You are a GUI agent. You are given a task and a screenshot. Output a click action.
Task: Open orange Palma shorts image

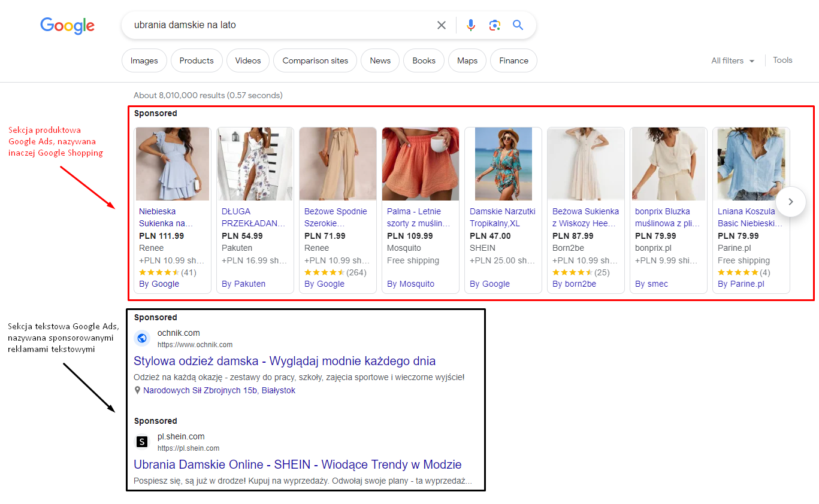[421, 164]
